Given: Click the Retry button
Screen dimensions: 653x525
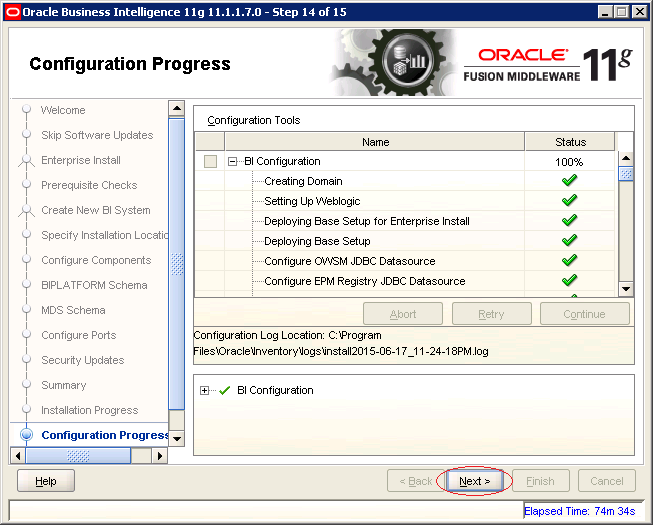Looking at the screenshot, I should (491, 314).
